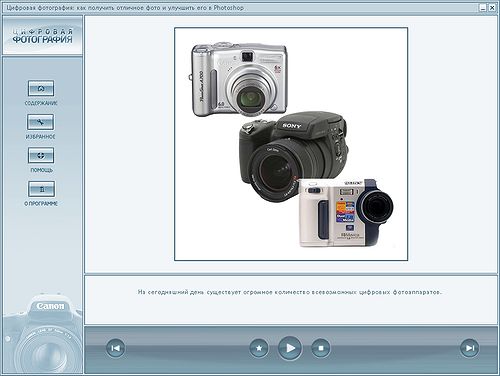The image size is (500, 376).
Task: Click the Содержание label
Action: coord(41,103)
